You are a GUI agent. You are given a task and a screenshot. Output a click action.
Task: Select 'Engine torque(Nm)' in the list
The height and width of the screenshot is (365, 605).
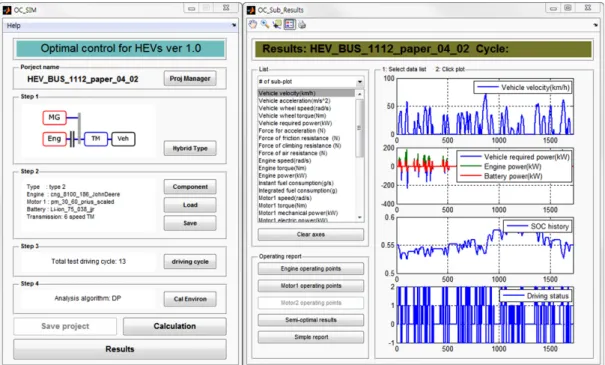click(x=306, y=168)
